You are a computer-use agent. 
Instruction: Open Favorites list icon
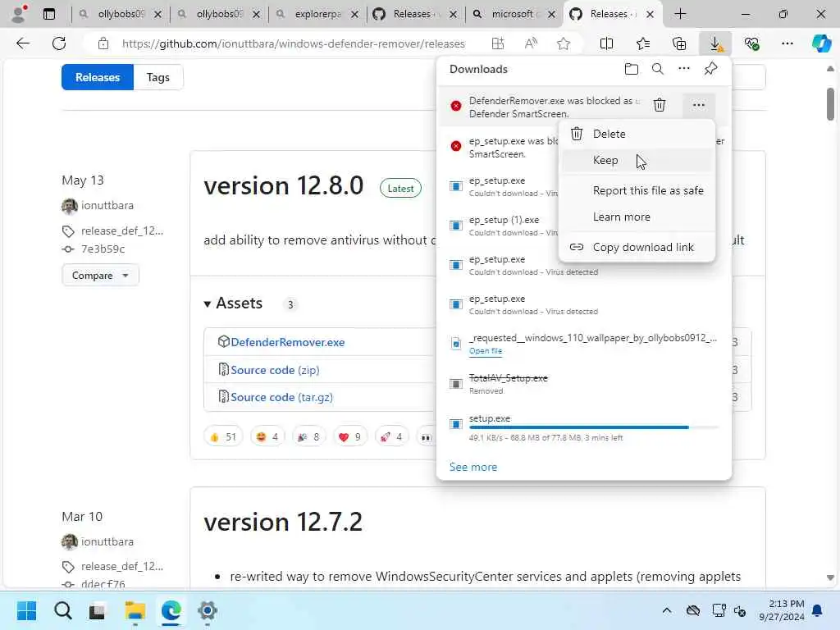643,43
